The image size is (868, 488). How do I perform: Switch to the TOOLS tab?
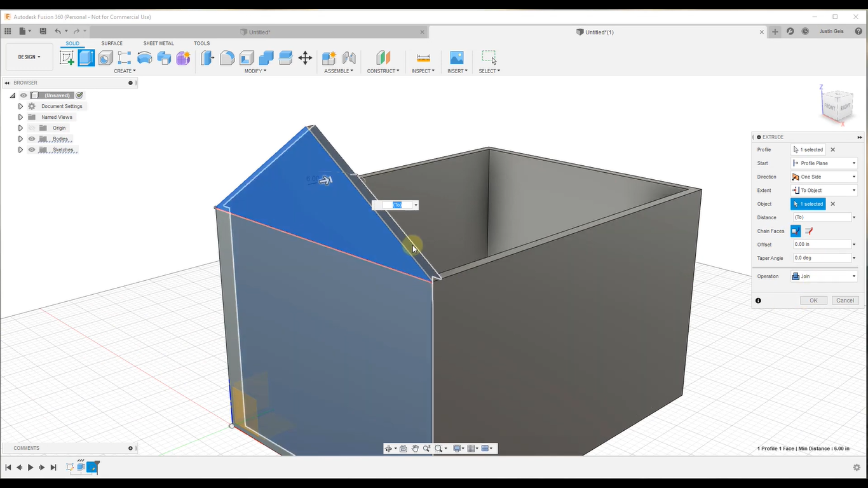[201, 43]
